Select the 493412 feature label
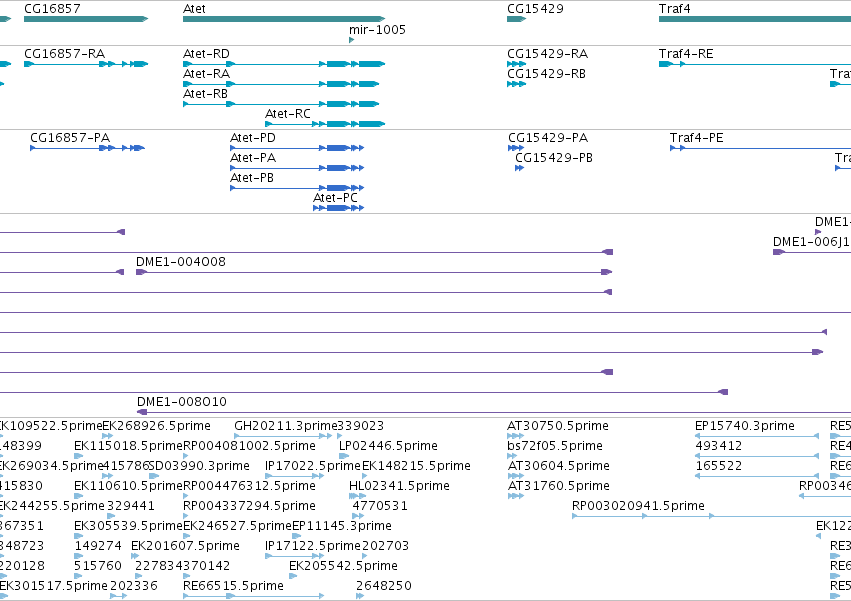 point(719,446)
